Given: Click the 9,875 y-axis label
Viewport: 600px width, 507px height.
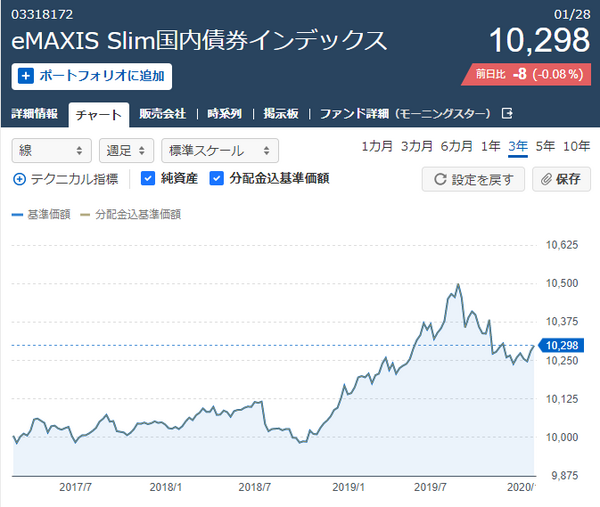Looking at the screenshot, I should [x=565, y=476].
